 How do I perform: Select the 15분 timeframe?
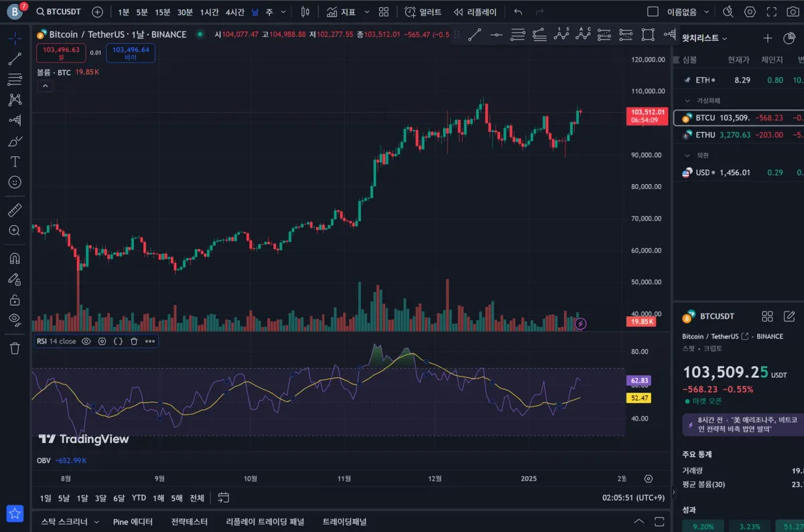163,12
